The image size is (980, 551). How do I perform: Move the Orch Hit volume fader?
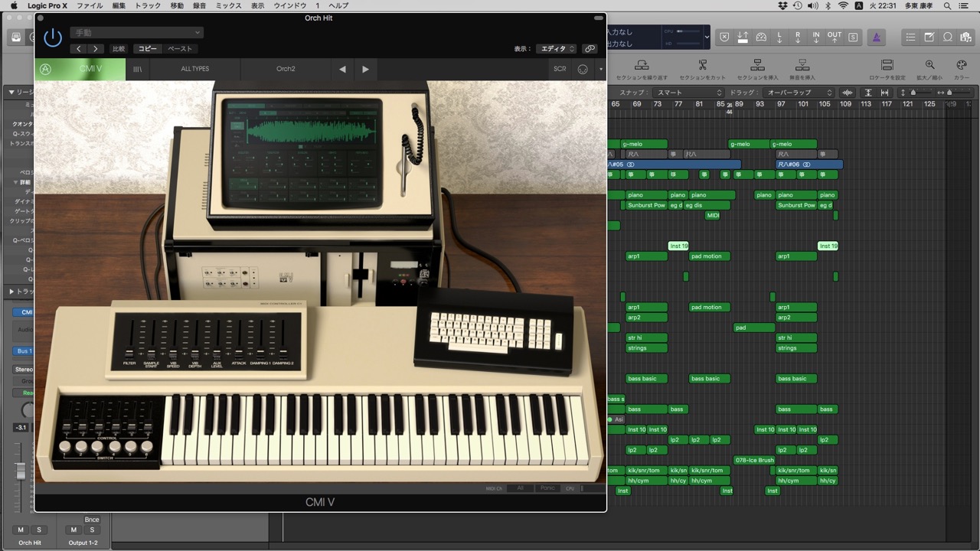pyautogui.click(x=21, y=471)
